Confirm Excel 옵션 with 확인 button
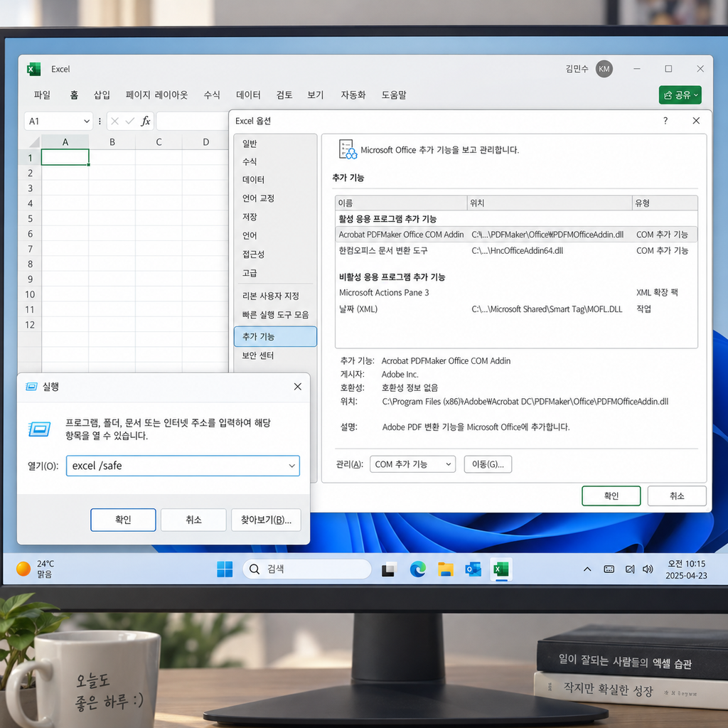Viewport: 728px width, 728px height. pyautogui.click(x=611, y=496)
